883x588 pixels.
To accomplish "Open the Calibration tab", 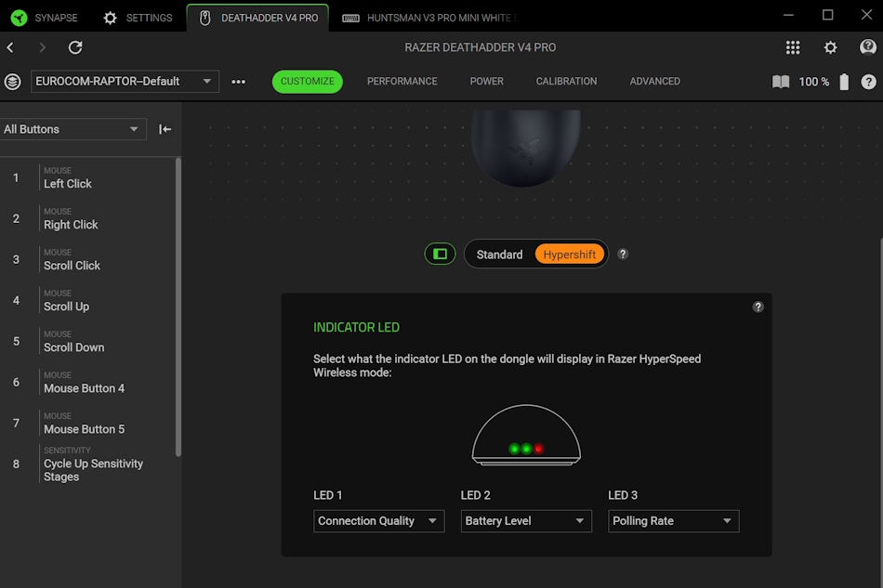I will click(566, 82).
